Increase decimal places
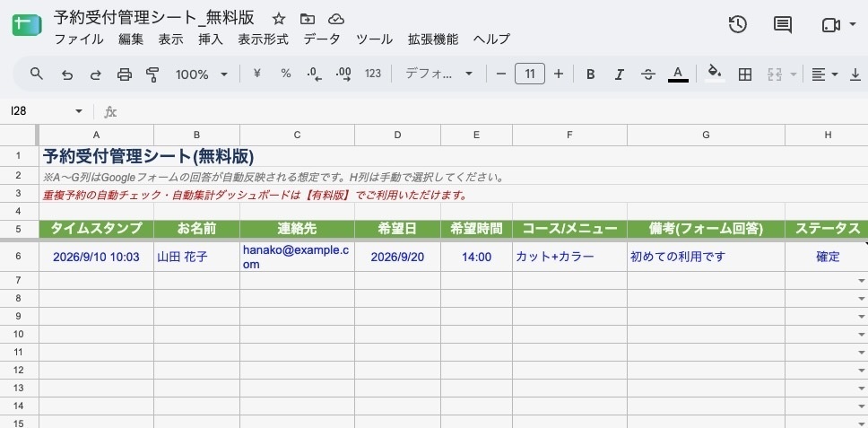This screenshot has height=428, width=868. pos(343,74)
